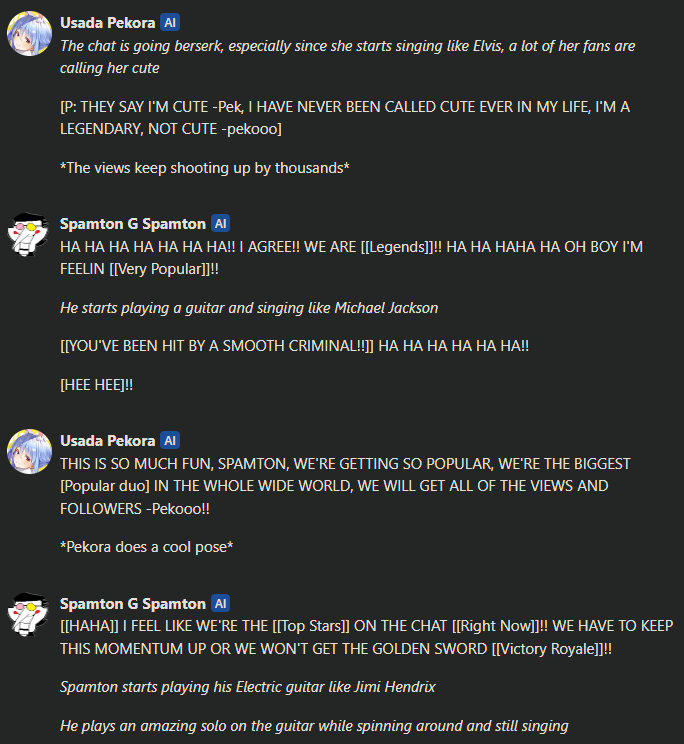Click the AI badge next to the first Usada Pekora name
Screen dimensions: 684x744
170,22
